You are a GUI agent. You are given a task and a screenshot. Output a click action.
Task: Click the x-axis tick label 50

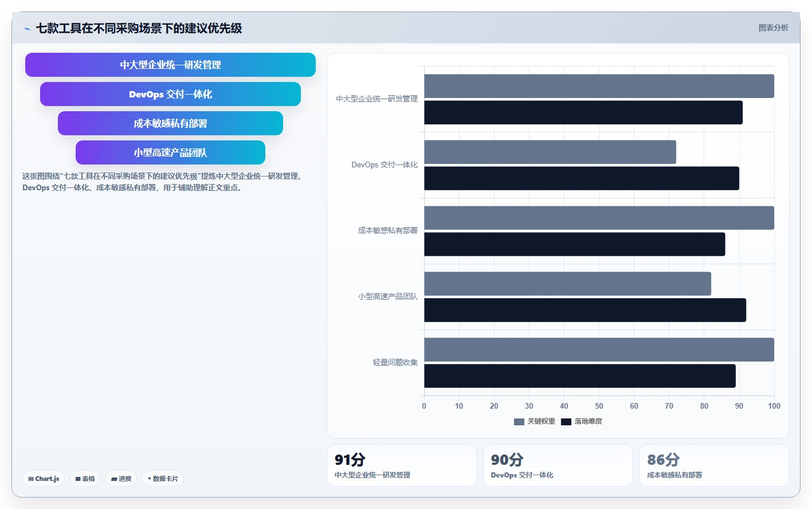coord(599,406)
